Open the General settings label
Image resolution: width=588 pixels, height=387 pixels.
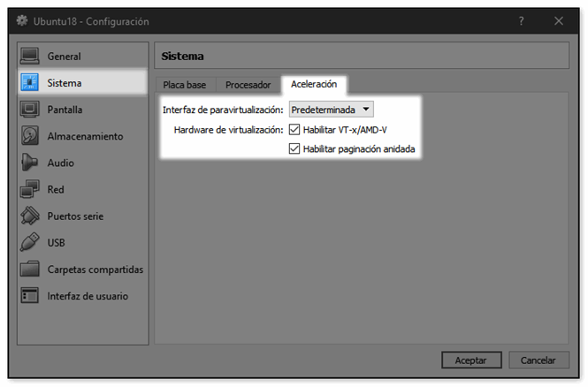point(64,57)
